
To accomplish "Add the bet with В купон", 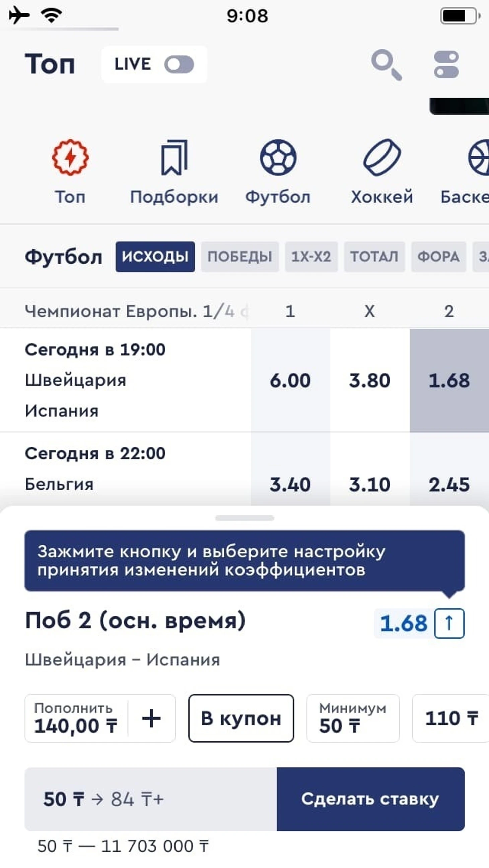I will coord(241,718).
